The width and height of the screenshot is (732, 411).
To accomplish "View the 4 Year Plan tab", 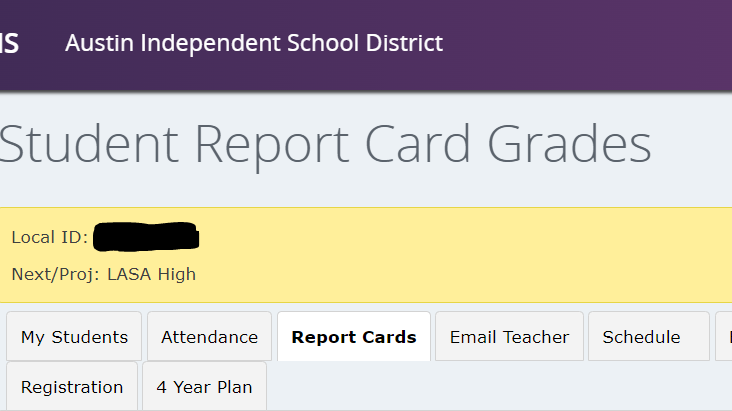I will click(x=204, y=387).
